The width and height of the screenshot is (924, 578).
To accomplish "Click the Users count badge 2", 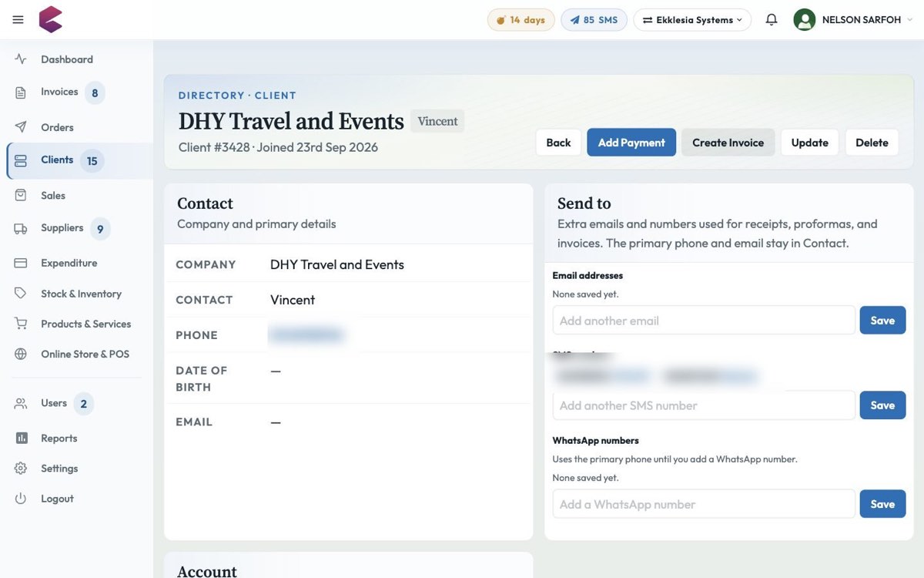I will tap(83, 404).
